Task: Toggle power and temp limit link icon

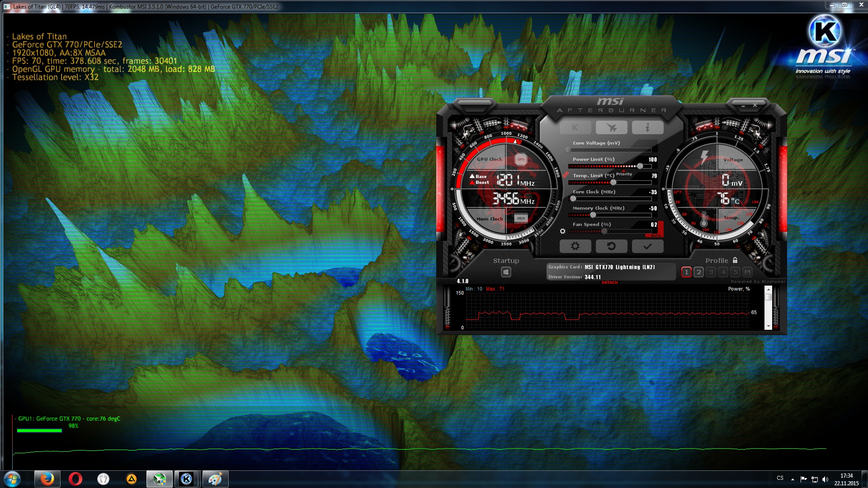Action: 566,174
